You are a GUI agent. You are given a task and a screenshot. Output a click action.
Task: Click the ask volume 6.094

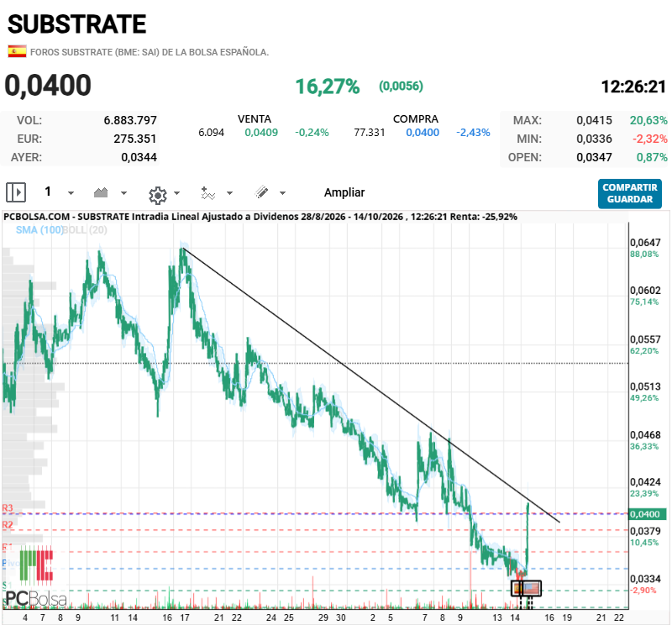[x=212, y=133]
